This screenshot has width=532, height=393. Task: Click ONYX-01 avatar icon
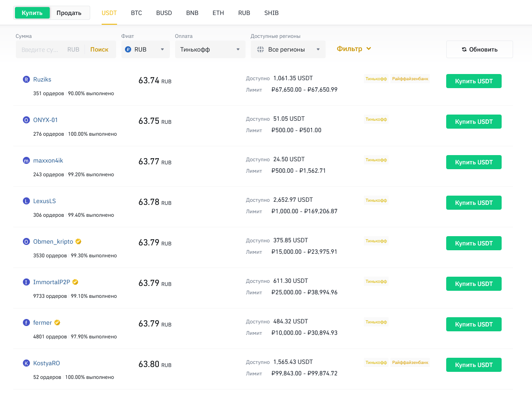coord(26,120)
